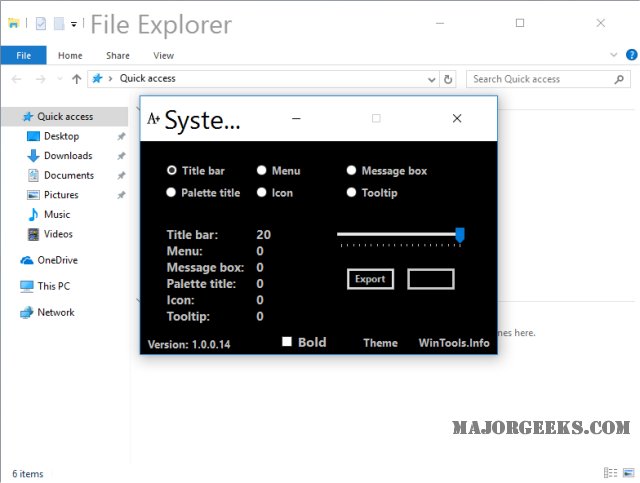Select the Message box radio button
The width and height of the screenshot is (640, 483).
(x=351, y=170)
